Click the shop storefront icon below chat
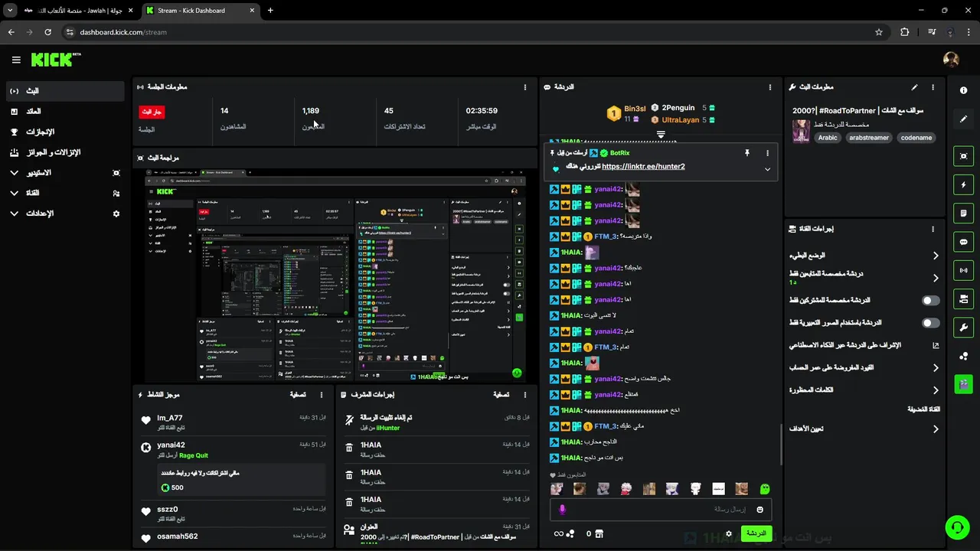This screenshot has width=980, height=551. pos(599,533)
